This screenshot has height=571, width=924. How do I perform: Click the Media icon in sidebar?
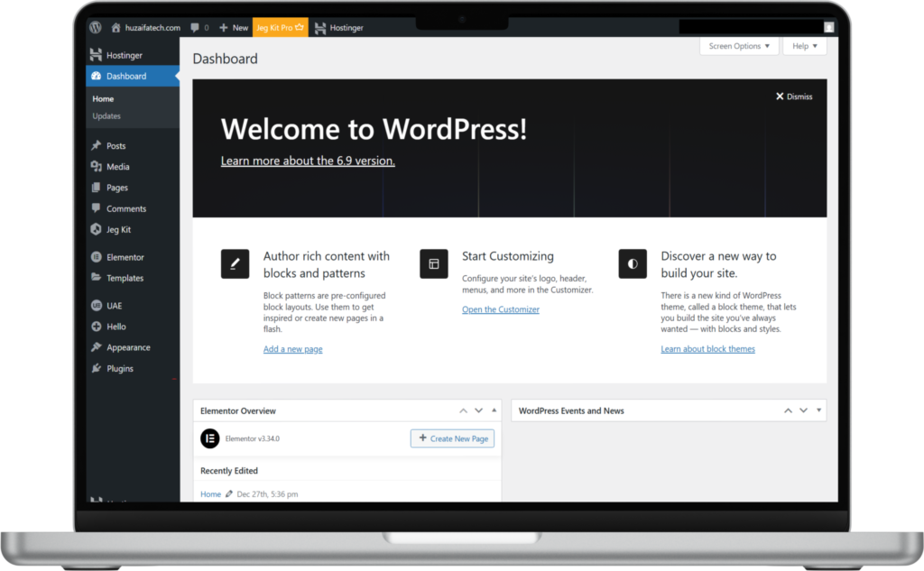point(96,167)
